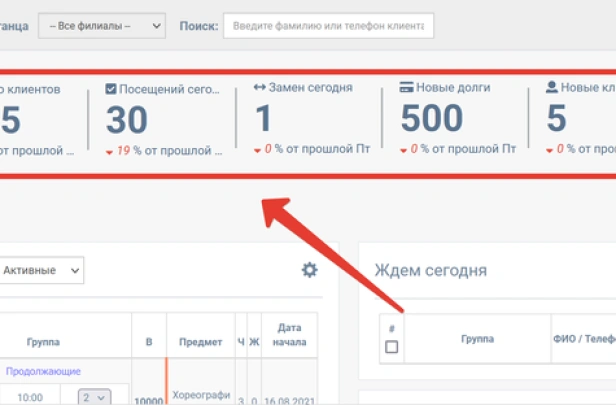The height and width of the screenshot is (405, 616).
Task: Click red down arrow under replacements count 1
Action: [x=258, y=150]
